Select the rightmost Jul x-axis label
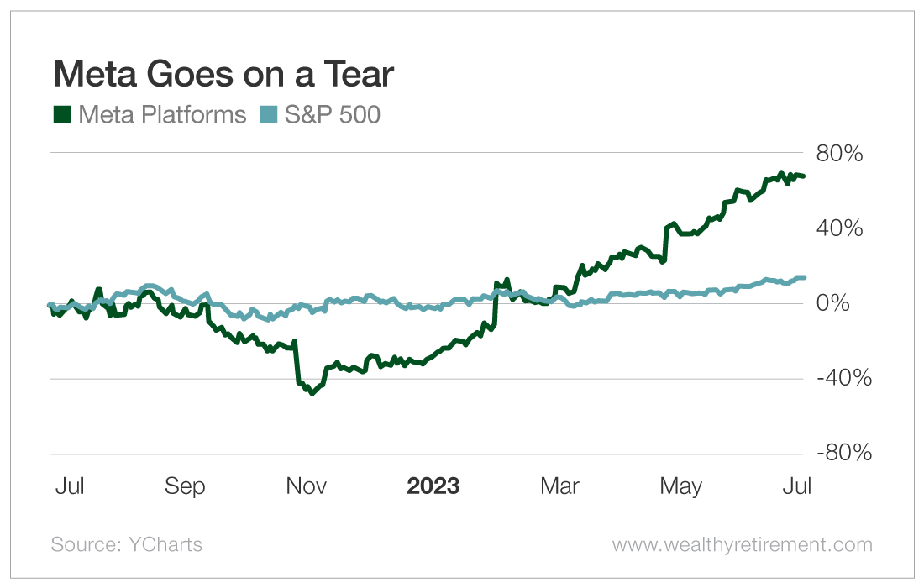The image size is (924, 588). point(795,486)
